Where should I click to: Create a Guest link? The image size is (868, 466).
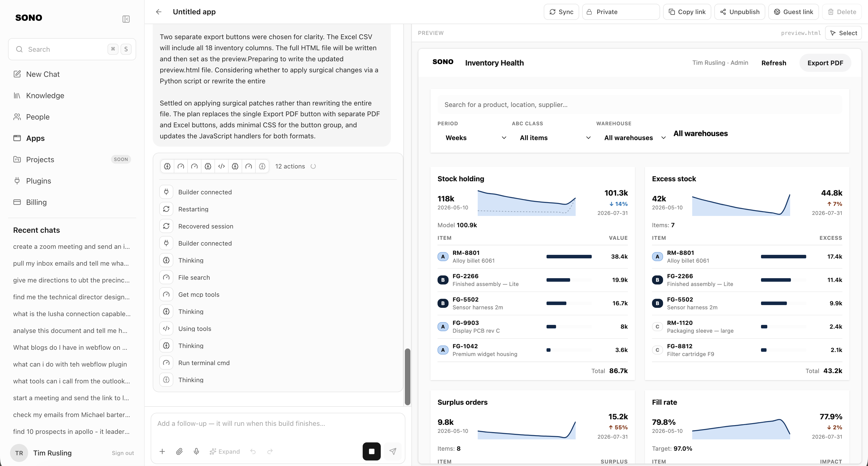click(x=793, y=12)
